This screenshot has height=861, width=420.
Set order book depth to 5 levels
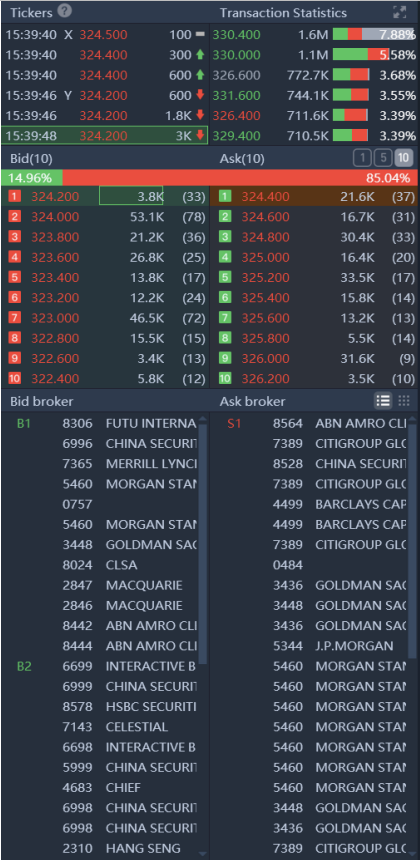point(383,159)
